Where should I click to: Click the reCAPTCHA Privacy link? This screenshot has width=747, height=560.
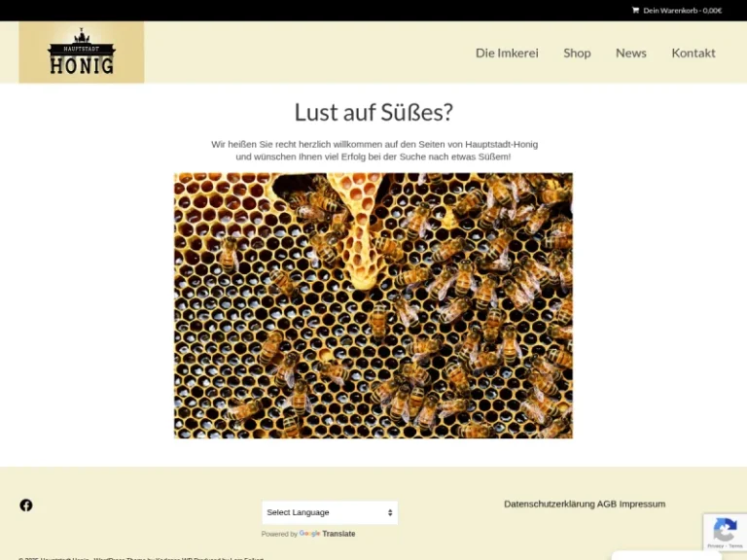(x=716, y=546)
